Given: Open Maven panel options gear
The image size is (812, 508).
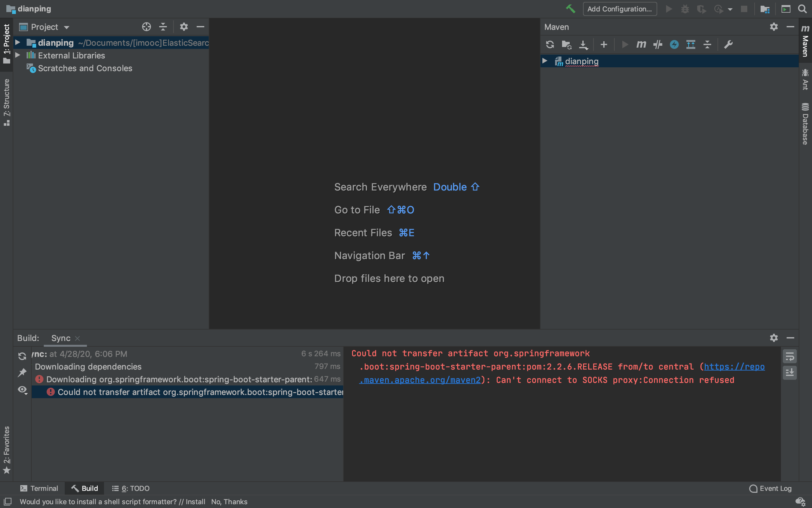Looking at the screenshot, I should pyautogui.click(x=774, y=27).
